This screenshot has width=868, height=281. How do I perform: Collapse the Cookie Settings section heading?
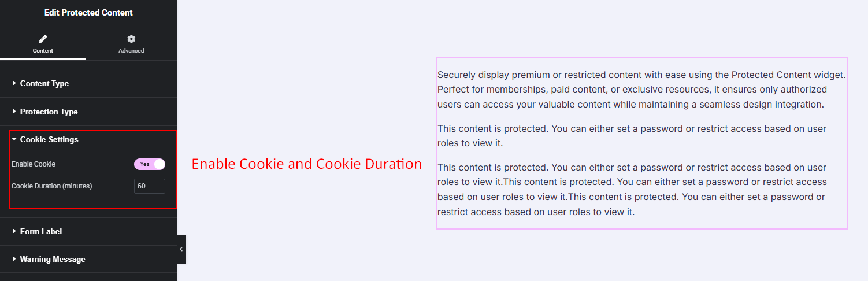[x=49, y=139]
